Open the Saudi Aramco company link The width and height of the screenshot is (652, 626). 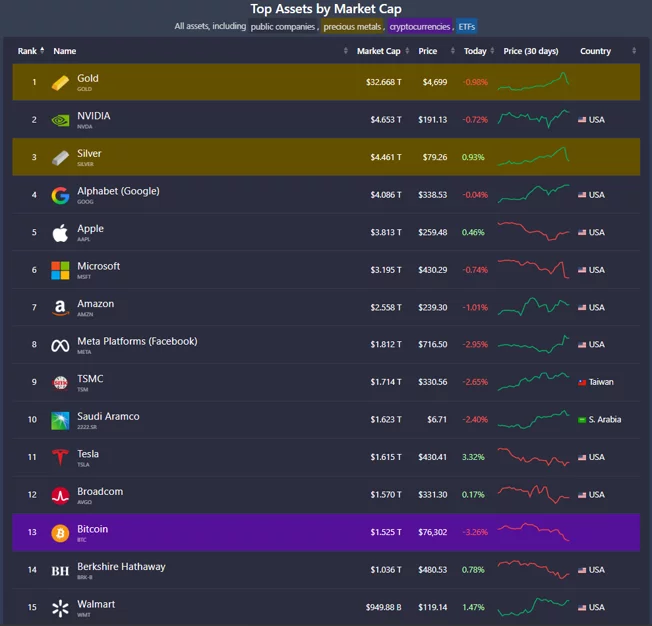(x=108, y=416)
